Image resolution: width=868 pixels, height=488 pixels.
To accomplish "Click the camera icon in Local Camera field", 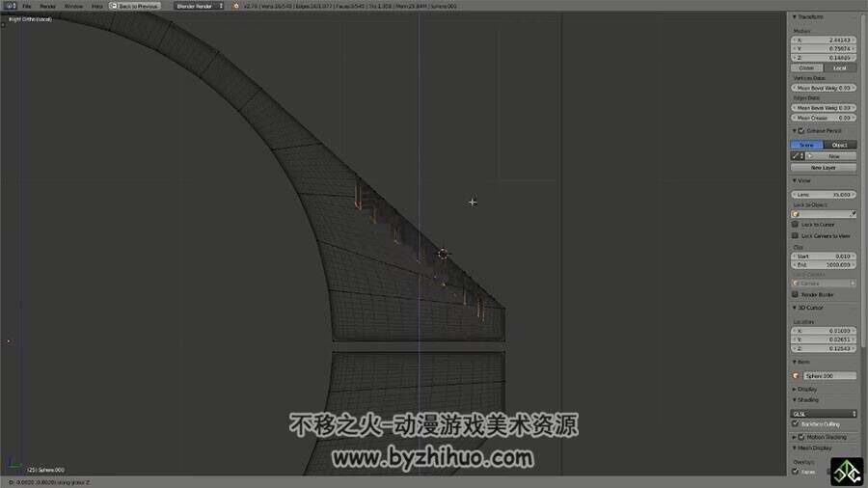I will (x=796, y=284).
